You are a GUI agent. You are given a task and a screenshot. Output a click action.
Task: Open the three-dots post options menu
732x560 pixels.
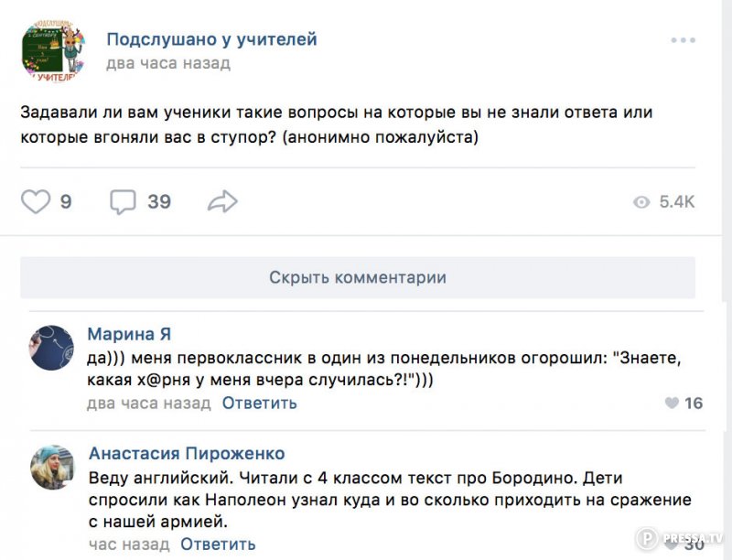[x=683, y=41]
